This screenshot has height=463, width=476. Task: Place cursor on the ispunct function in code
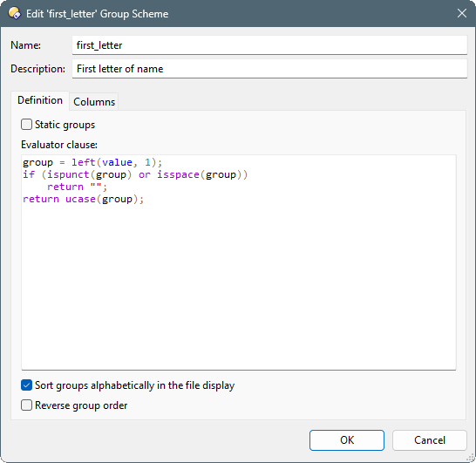point(68,174)
